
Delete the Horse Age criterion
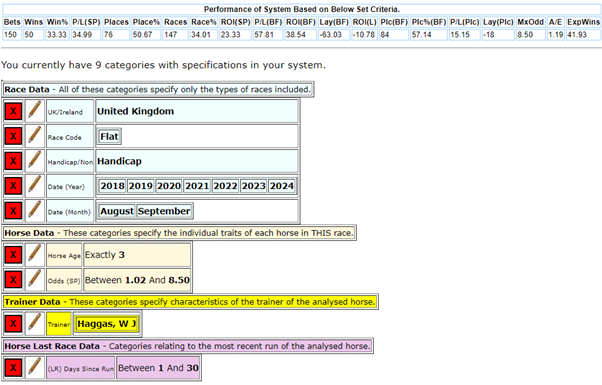click(13, 255)
